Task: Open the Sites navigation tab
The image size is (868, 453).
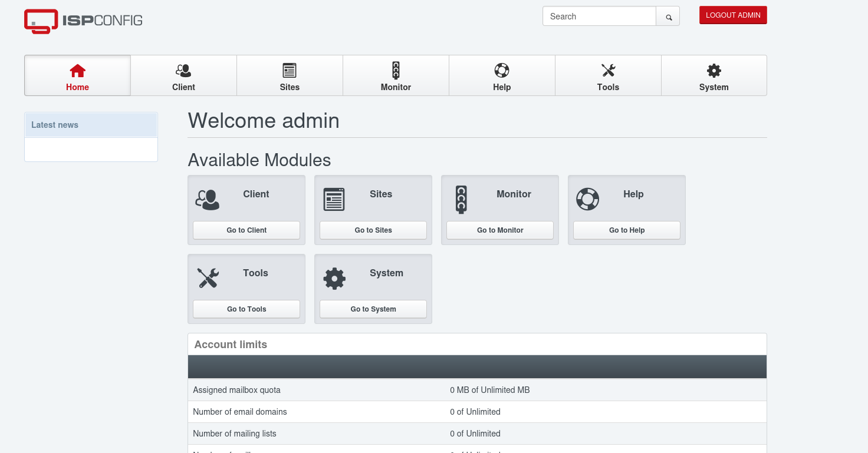Action: pyautogui.click(x=290, y=76)
